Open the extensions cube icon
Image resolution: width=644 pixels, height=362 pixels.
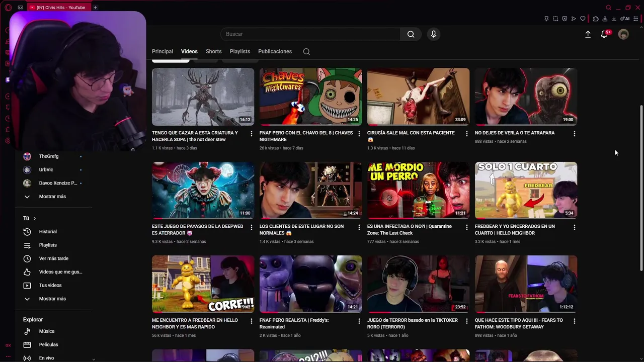pyautogui.click(x=596, y=19)
